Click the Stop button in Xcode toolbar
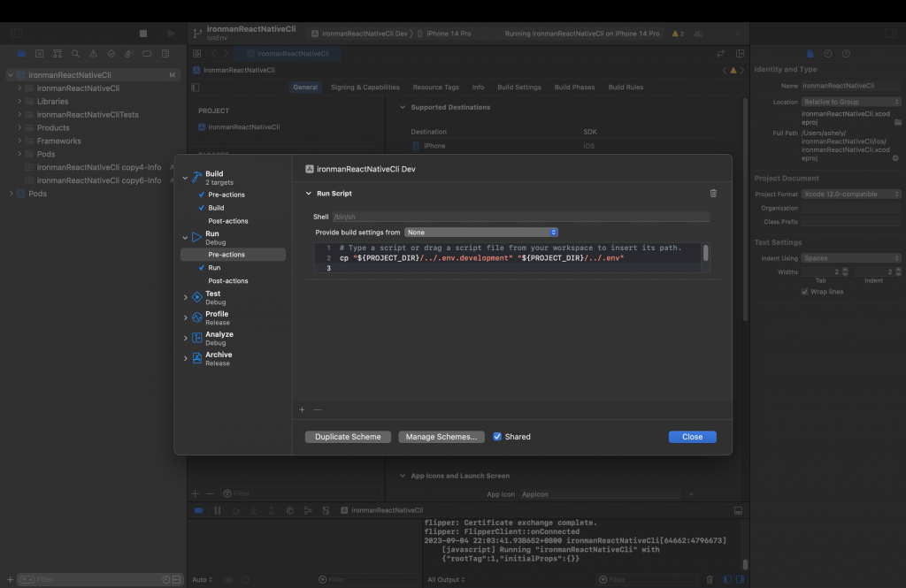 [x=143, y=34]
